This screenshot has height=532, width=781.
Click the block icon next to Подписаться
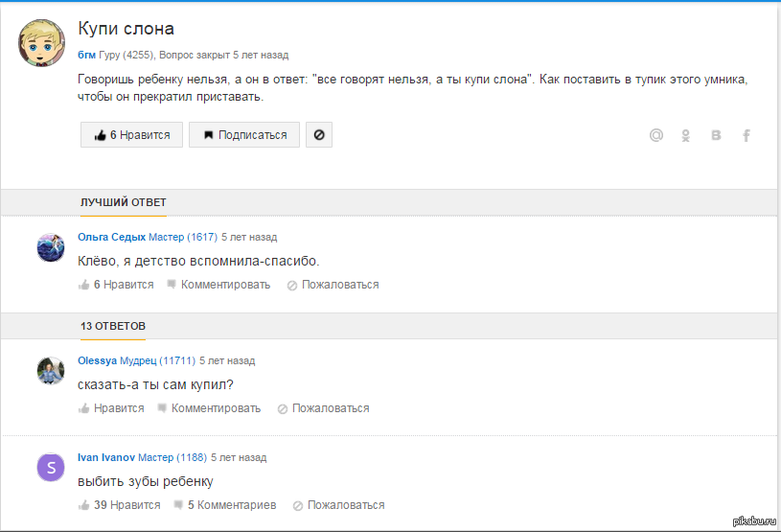pos(319,135)
